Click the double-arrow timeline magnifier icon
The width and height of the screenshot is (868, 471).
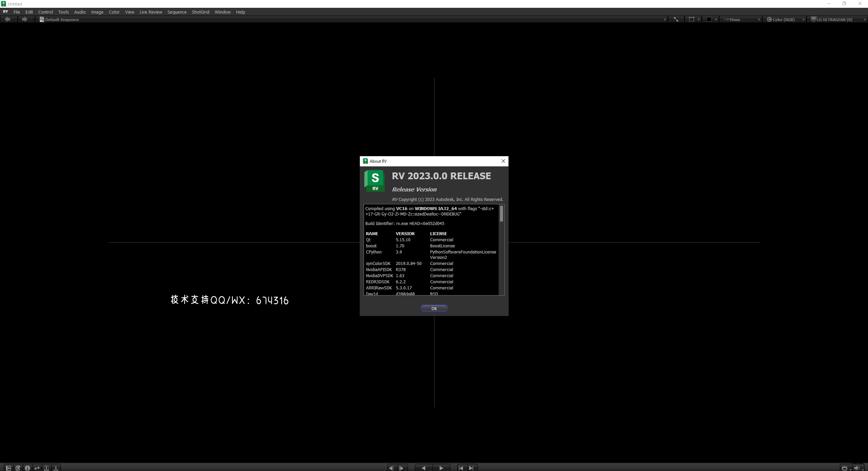pos(37,468)
